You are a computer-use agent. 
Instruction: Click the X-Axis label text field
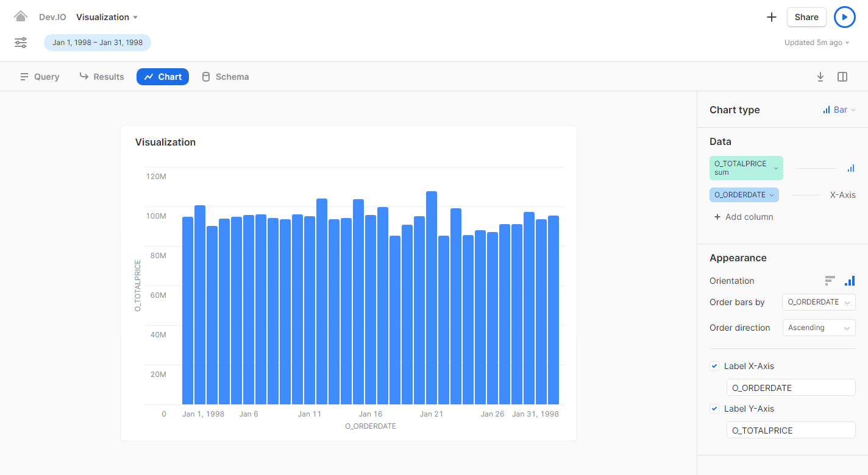coord(791,388)
